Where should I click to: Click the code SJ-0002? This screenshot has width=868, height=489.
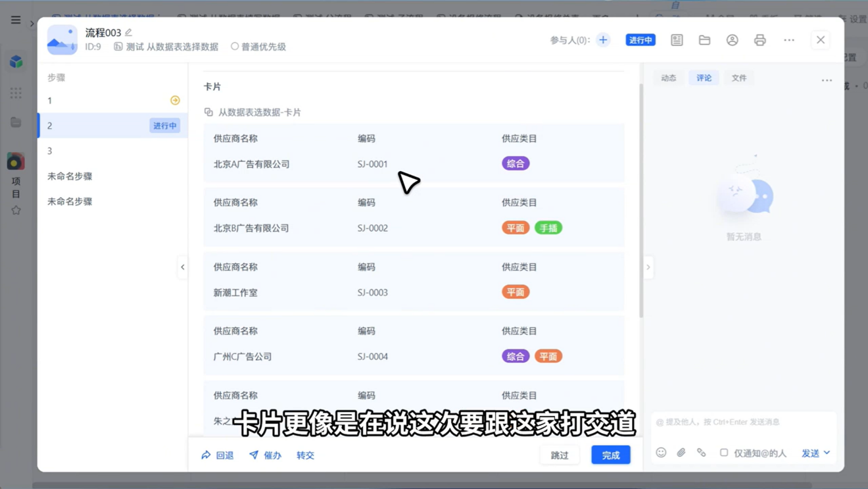pyautogui.click(x=373, y=228)
